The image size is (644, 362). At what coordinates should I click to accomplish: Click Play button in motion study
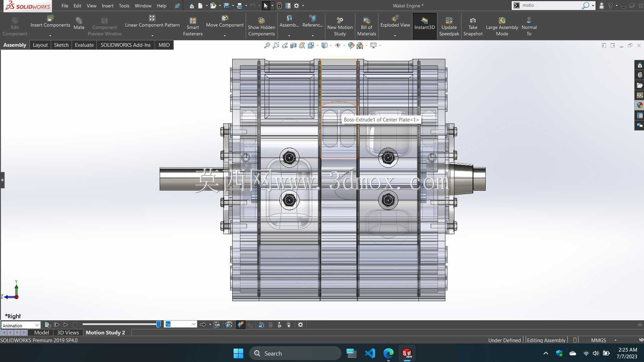(66, 325)
